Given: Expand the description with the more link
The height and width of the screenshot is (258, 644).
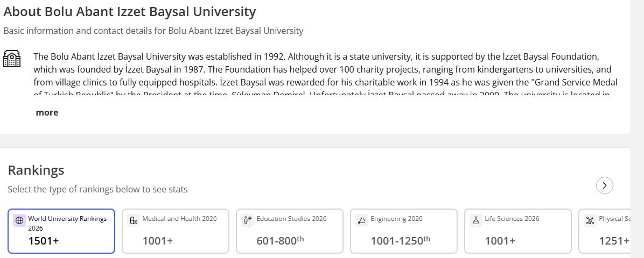Looking at the screenshot, I should click(47, 112).
